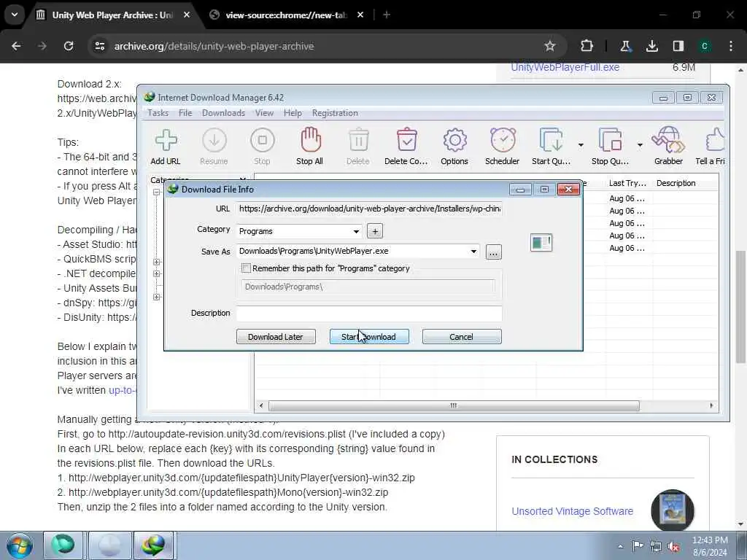Click the Last Try column header
The height and width of the screenshot is (560, 747).
(628, 183)
